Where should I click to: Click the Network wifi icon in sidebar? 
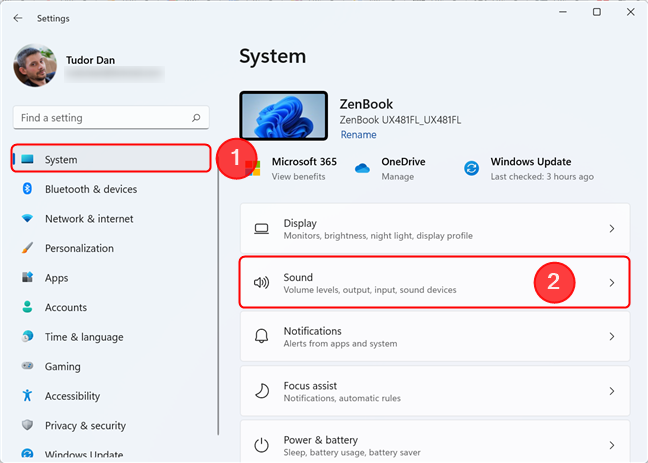click(27, 218)
